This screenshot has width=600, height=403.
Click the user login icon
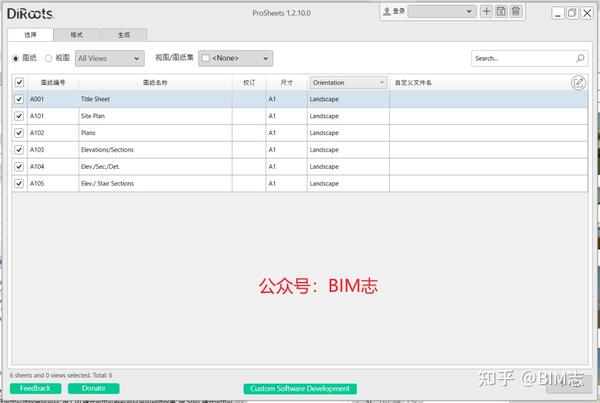(387, 11)
